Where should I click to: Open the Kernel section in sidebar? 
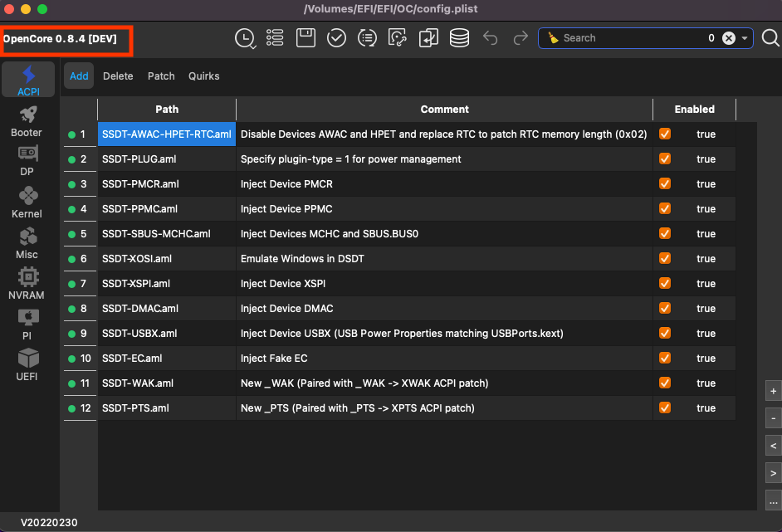tap(27, 202)
